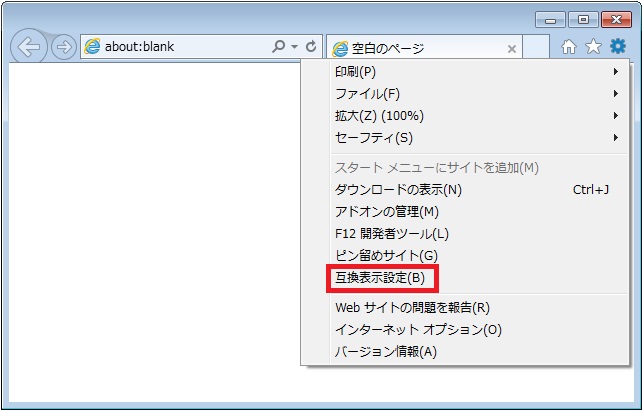Expand the arrow beside 拡大(Z)

[x=616, y=116]
